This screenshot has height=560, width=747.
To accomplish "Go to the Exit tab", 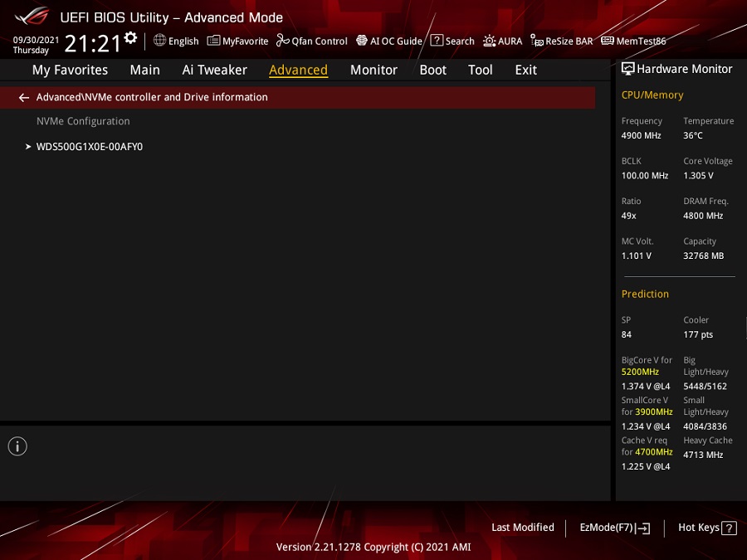I will [526, 70].
